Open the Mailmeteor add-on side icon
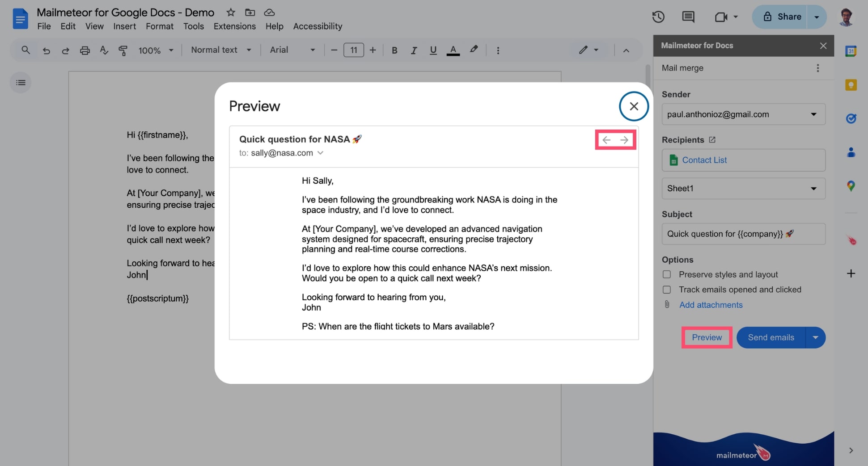 851,240
